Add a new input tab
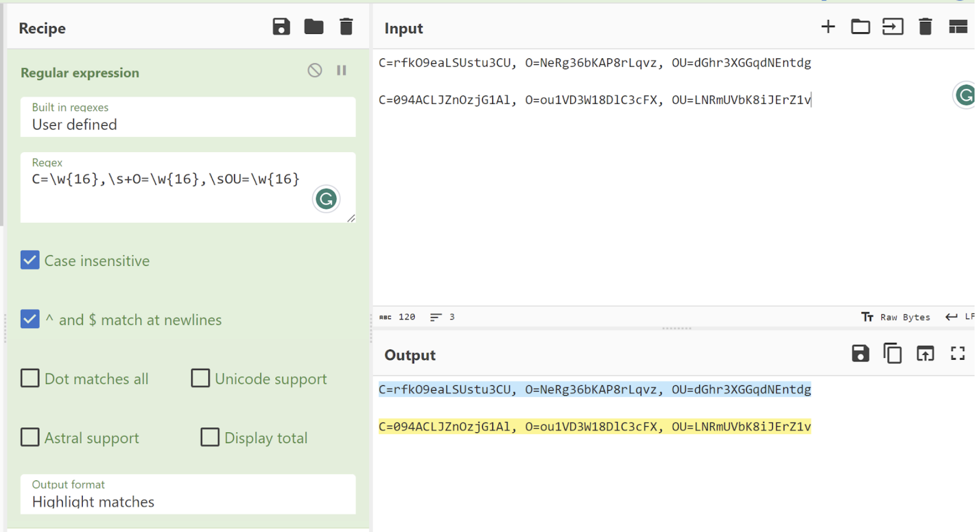 coord(827,26)
